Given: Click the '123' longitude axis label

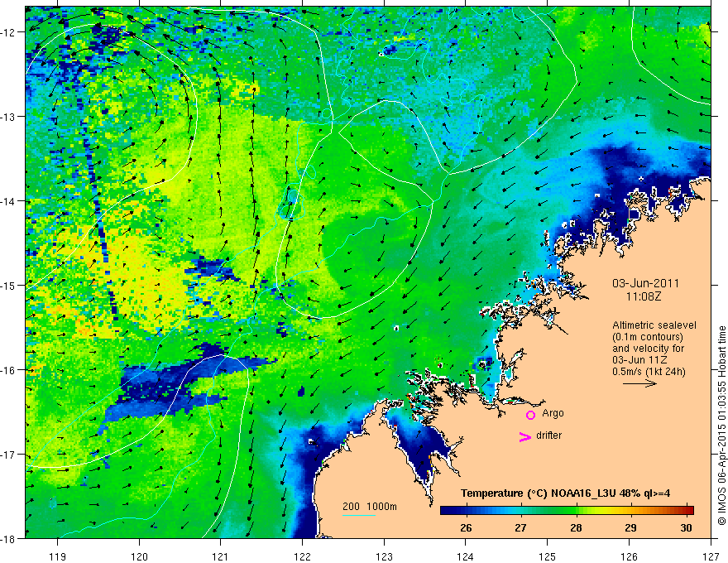Looking at the screenshot, I should point(384,556).
